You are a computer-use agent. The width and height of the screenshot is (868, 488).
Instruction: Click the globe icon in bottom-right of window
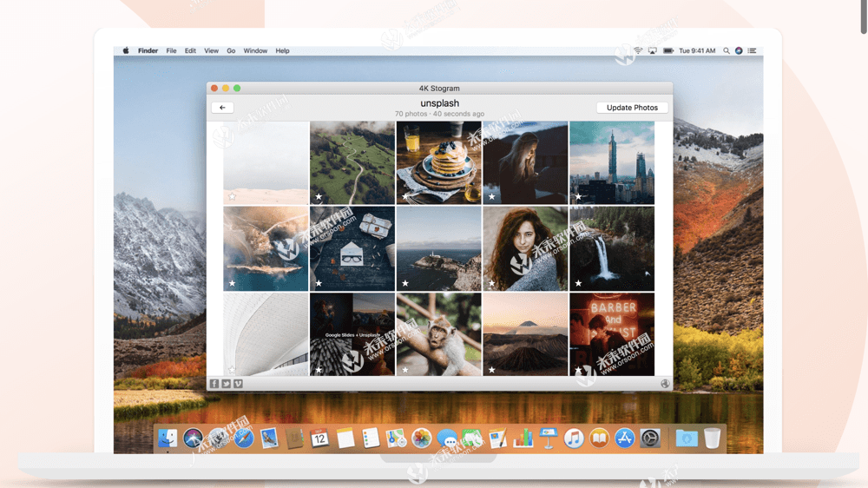(x=665, y=383)
